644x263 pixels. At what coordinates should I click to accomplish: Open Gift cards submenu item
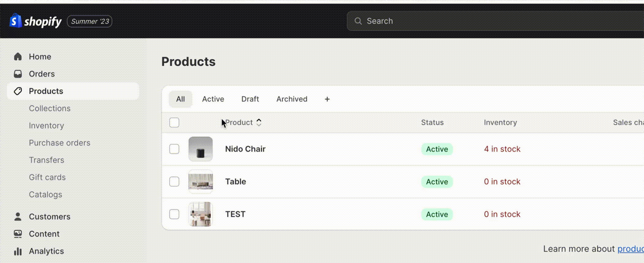click(47, 177)
